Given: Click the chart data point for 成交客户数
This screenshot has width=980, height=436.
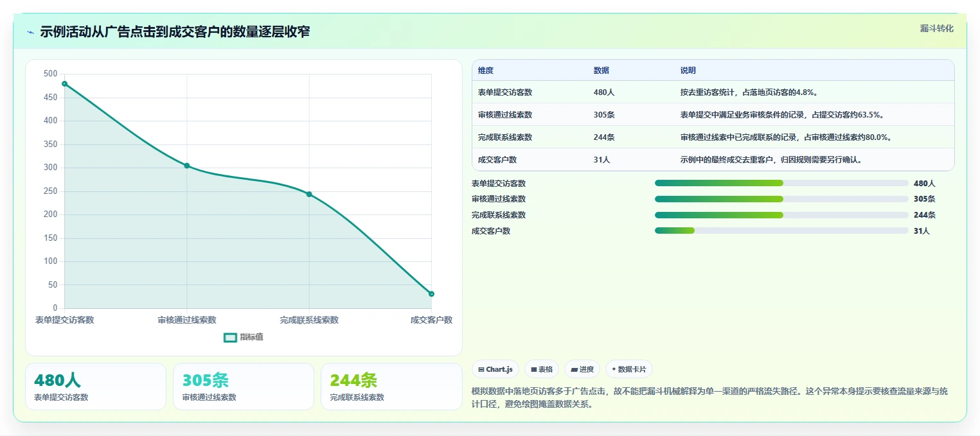Looking at the screenshot, I should [x=431, y=294].
